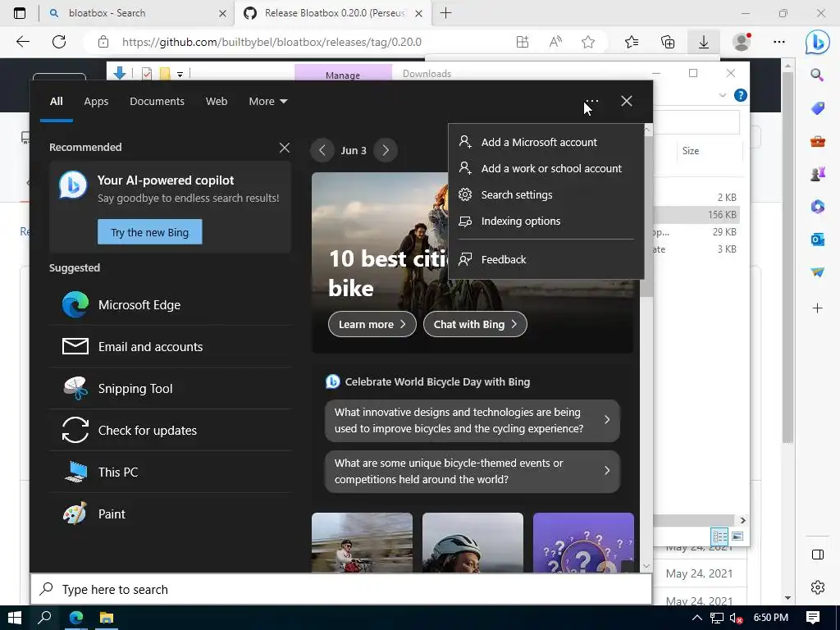This screenshot has width=840, height=630.
Task: Expand the Explorer ribbon chevron
Action: (x=722, y=95)
